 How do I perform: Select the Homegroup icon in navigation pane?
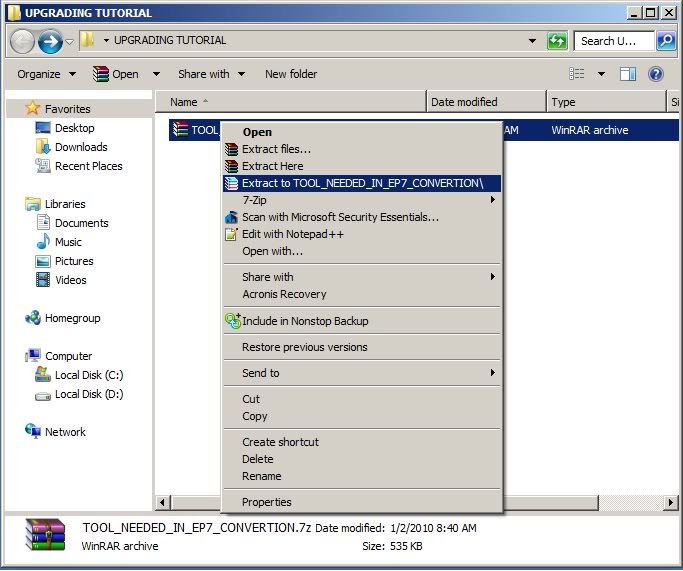(x=33, y=318)
